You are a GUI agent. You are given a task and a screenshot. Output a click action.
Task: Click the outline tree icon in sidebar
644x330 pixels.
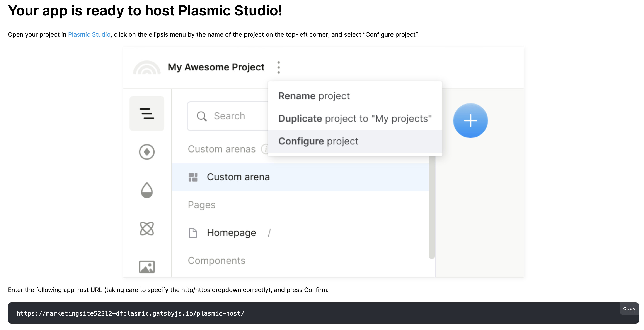pyautogui.click(x=147, y=113)
